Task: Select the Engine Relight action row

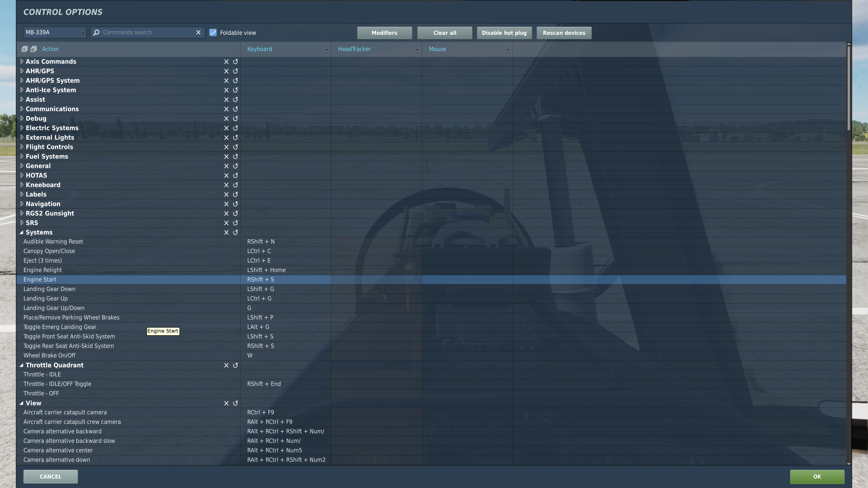Action: [x=431, y=270]
